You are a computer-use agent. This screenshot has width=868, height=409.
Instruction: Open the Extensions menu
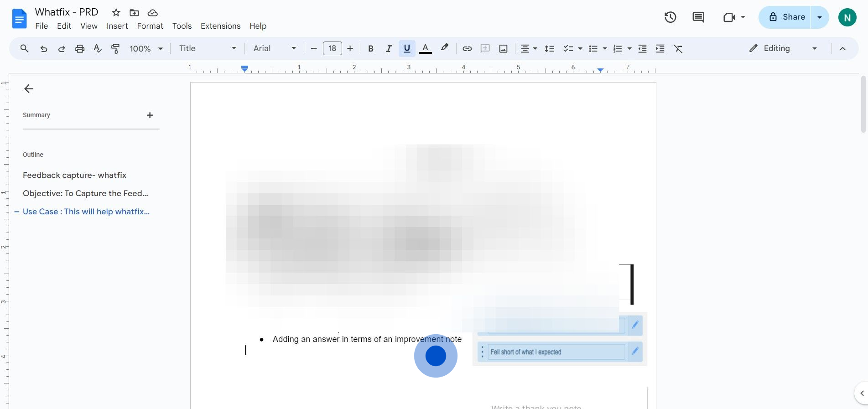click(220, 26)
